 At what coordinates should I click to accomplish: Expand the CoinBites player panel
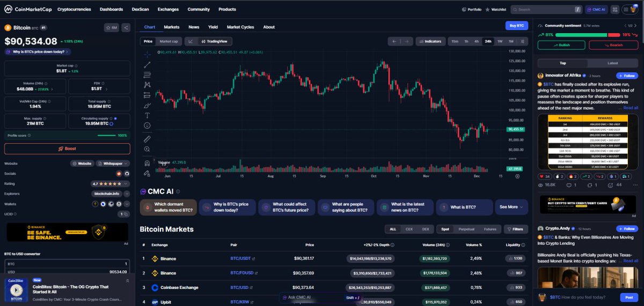127,280
